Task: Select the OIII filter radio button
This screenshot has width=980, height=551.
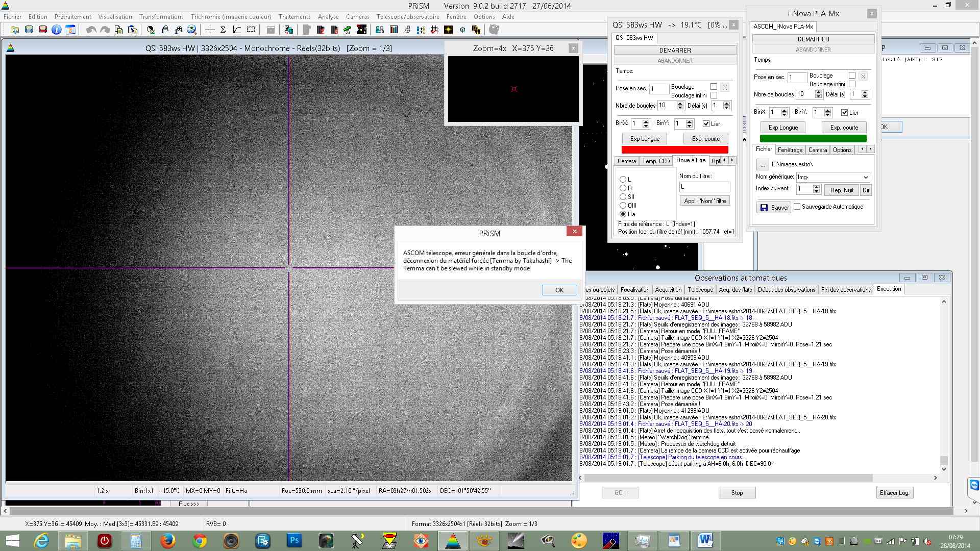Action: 623,205
